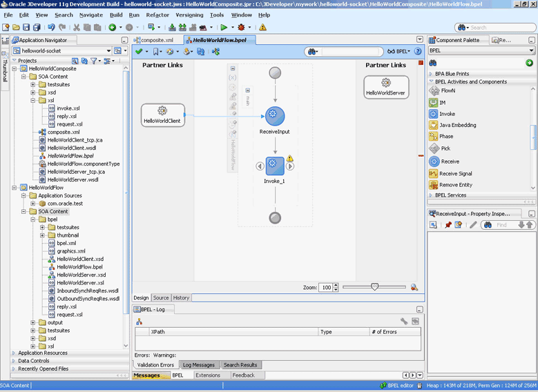The height and width of the screenshot is (392, 538).
Task: Click the HelloWorldServer partner link
Action: [386, 86]
